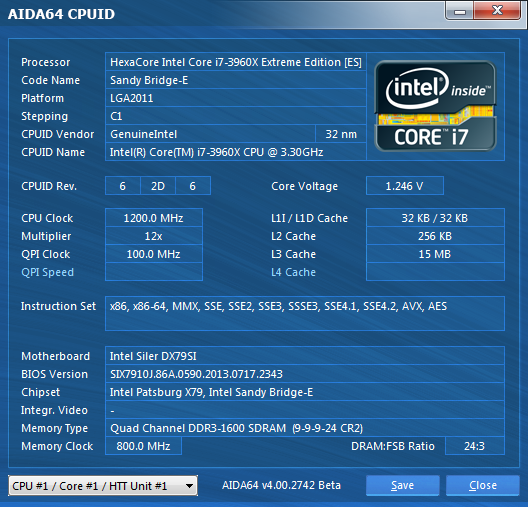Image resolution: width=528 pixels, height=507 pixels.
Task: Select the CPU #1 / Core #1 combo box
Action: [103, 485]
